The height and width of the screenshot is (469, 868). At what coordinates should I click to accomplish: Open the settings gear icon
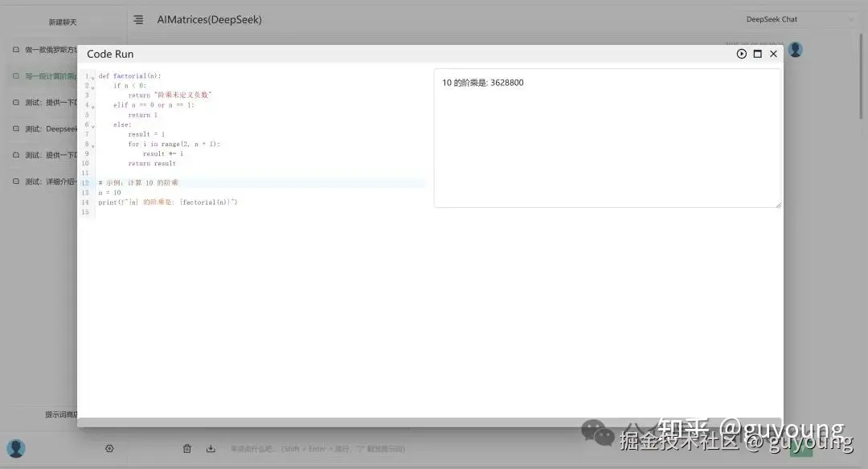point(109,449)
